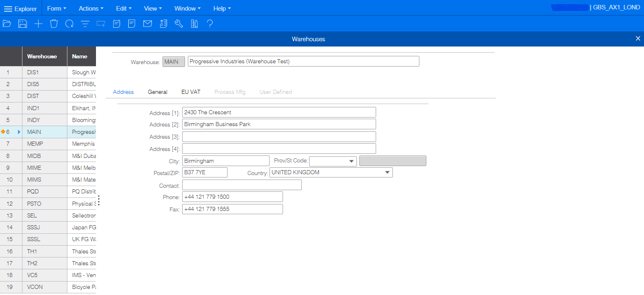644x295 pixels.
Task: Select the MEMP warehouse row
Action: point(35,144)
